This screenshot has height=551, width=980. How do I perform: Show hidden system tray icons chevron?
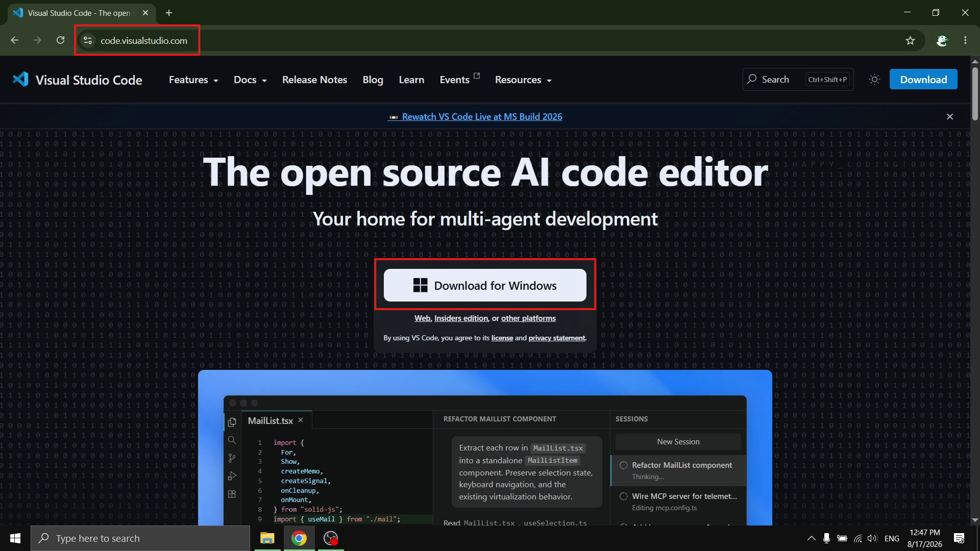[x=811, y=538]
